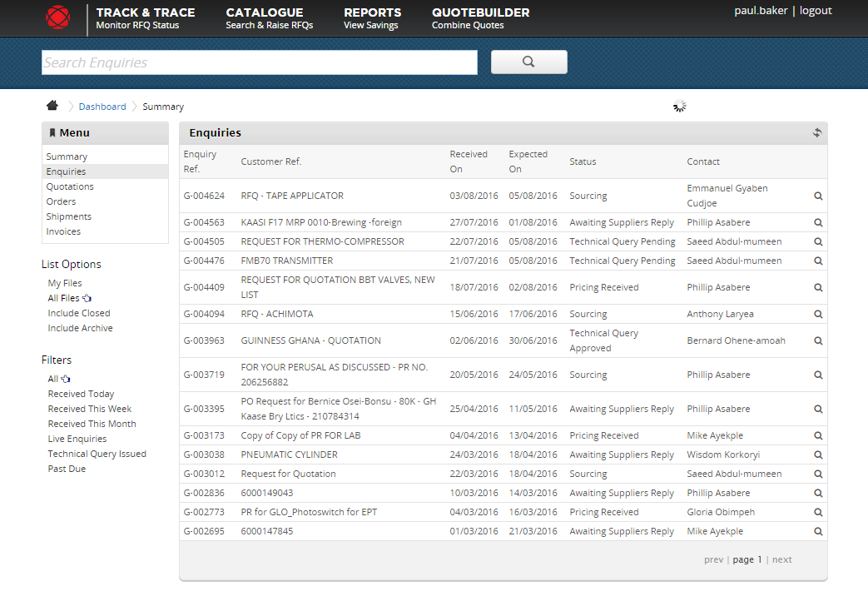
Task: View details of enquiry G-004409
Action: pyautogui.click(x=817, y=287)
